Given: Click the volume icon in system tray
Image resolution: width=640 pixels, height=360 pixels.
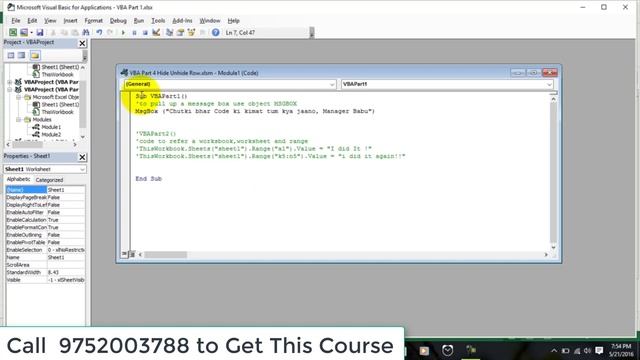Looking at the screenshot, I should click(587, 351).
